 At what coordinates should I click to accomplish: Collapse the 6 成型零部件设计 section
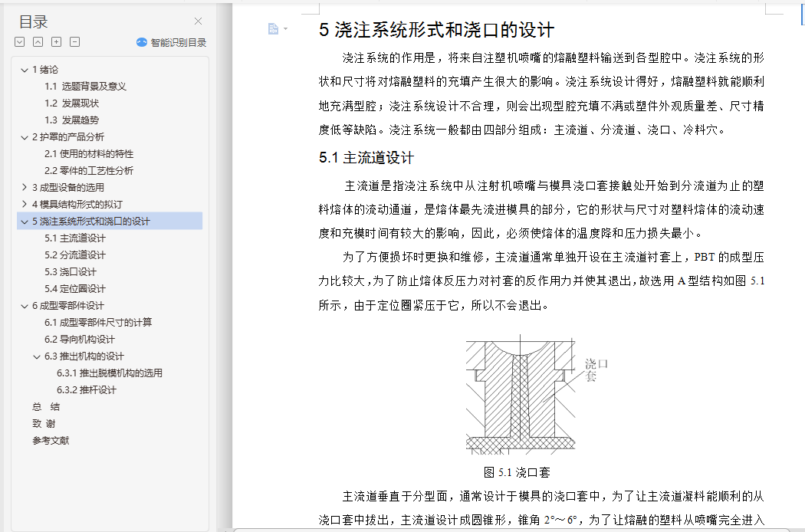coord(24,306)
